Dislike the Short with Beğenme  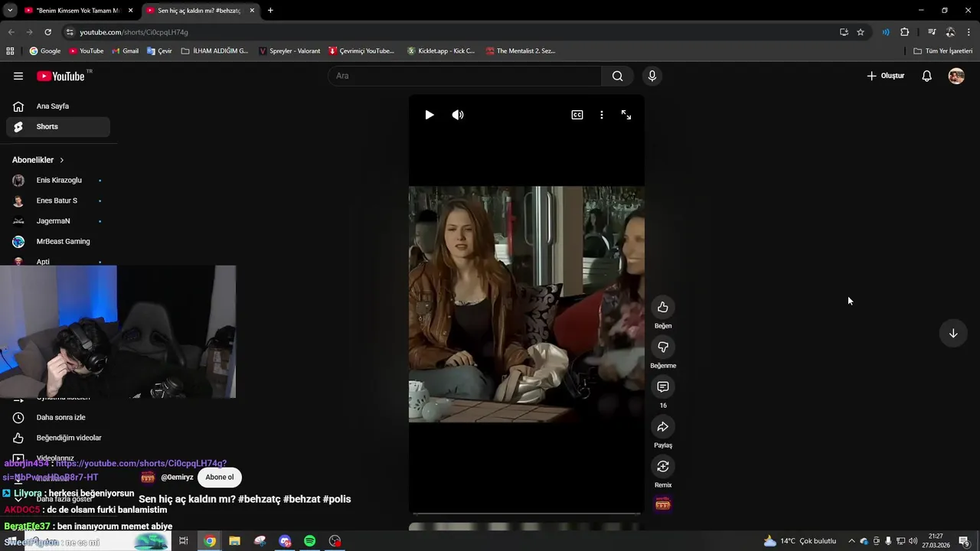[x=663, y=347]
